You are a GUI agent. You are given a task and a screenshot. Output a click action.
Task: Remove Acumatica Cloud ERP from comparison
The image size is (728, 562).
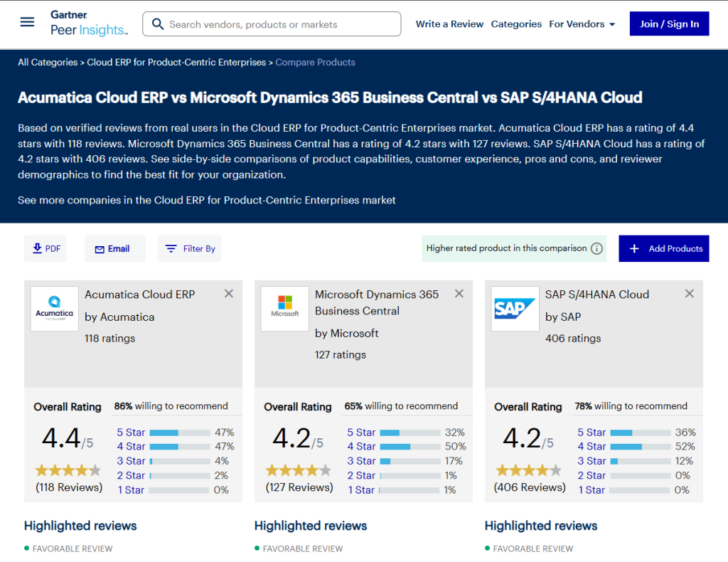229,294
